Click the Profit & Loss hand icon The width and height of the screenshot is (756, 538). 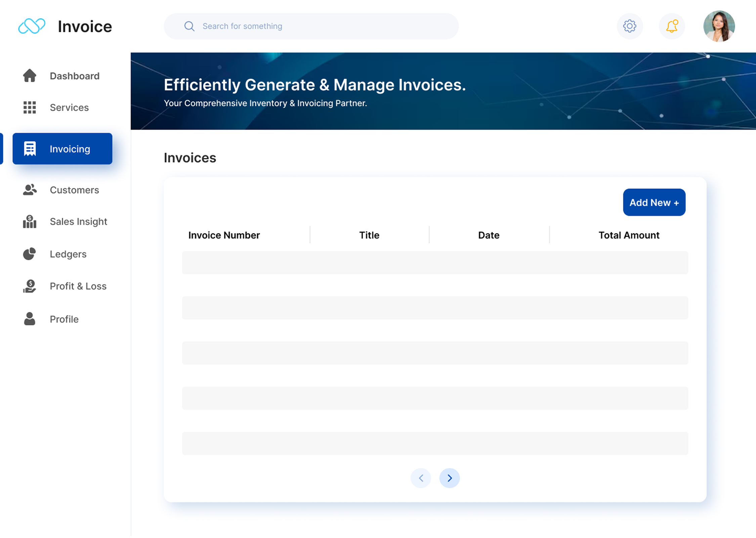(x=30, y=286)
